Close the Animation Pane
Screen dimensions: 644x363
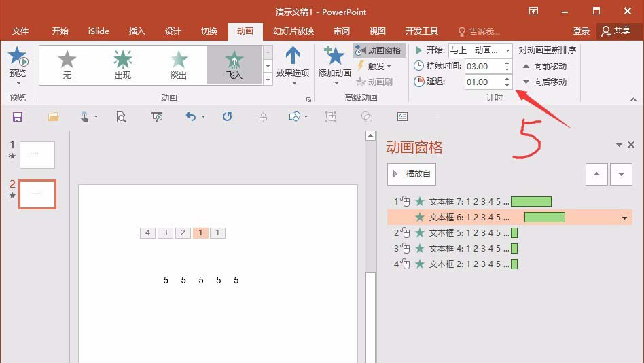point(631,145)
